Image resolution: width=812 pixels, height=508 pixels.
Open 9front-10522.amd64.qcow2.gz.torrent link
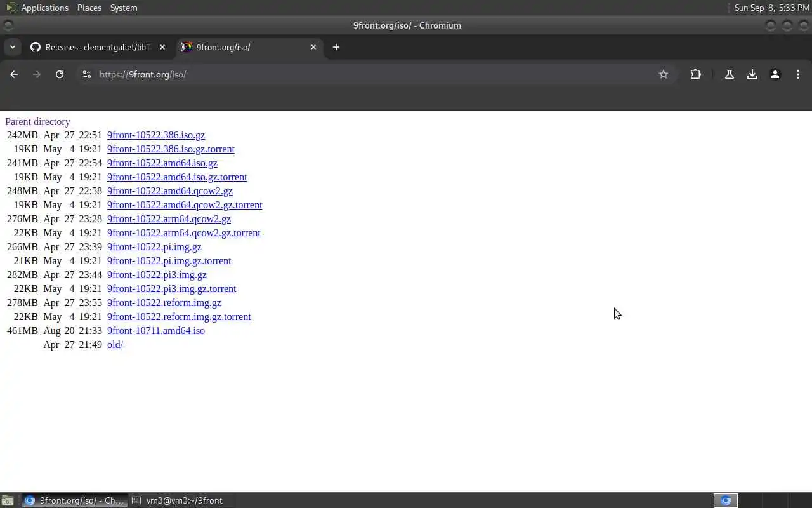tap(185, 205)
